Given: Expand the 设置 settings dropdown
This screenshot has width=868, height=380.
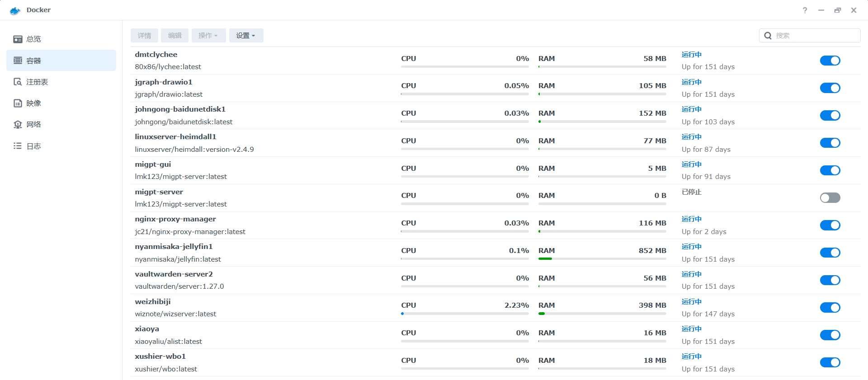Looking at the screenshot, I should (x=246, y=35).
